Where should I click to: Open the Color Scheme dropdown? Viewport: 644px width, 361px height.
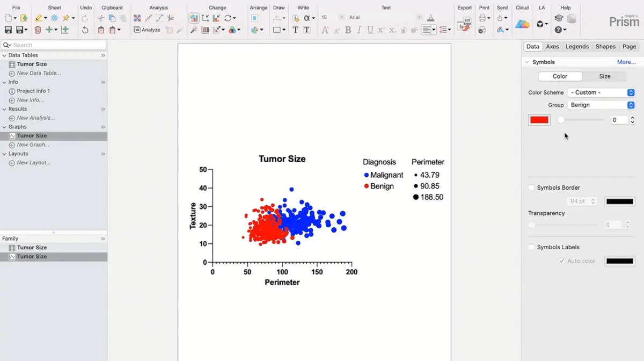point(601,92)
